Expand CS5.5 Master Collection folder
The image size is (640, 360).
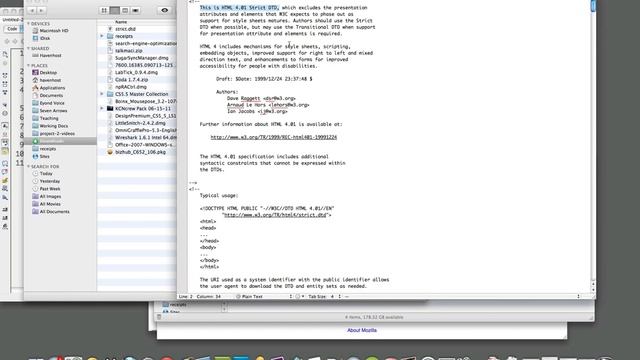click(x=102, y=94)
